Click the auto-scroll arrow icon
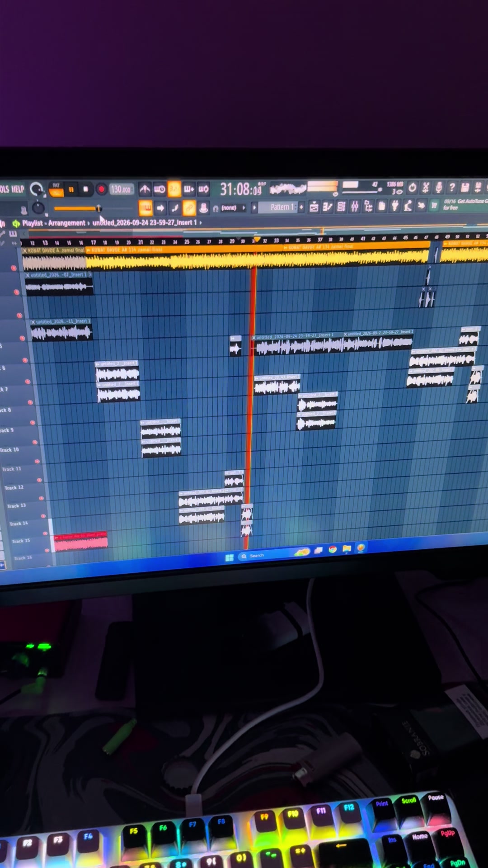Image resolution: width=488 pixels, height=868 pixels. [x=160, y=208]
